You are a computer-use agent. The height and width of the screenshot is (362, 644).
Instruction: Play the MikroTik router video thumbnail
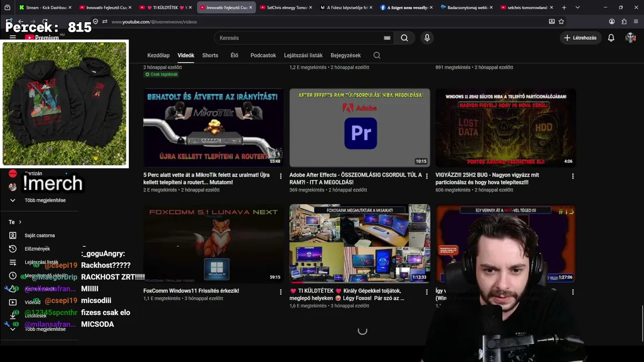click(213, 128)
